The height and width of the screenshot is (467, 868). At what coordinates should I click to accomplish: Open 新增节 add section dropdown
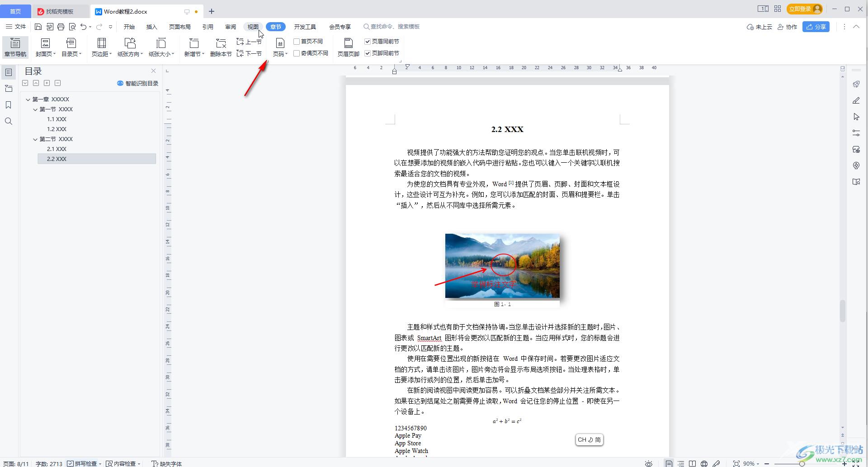coord(194,47)
